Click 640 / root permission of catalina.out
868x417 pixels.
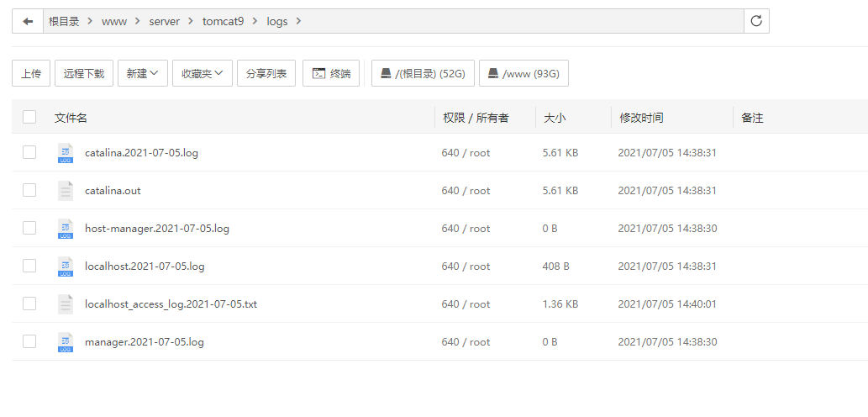pos(466,191)
